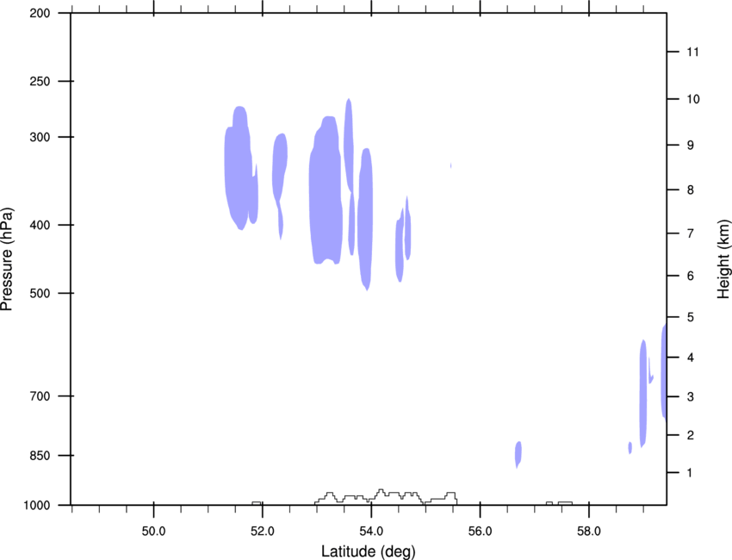Click the 400 pressure tick label
732x560 pixels.
(40, 225)
